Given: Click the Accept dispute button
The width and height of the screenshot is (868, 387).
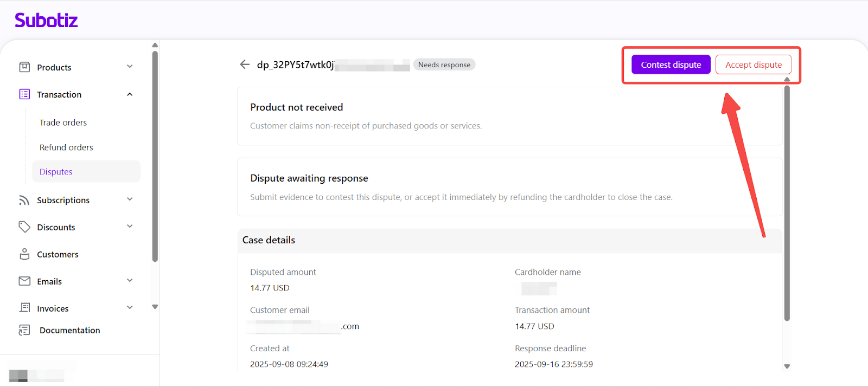Looking at the screenshot, I should click(753, 64).
